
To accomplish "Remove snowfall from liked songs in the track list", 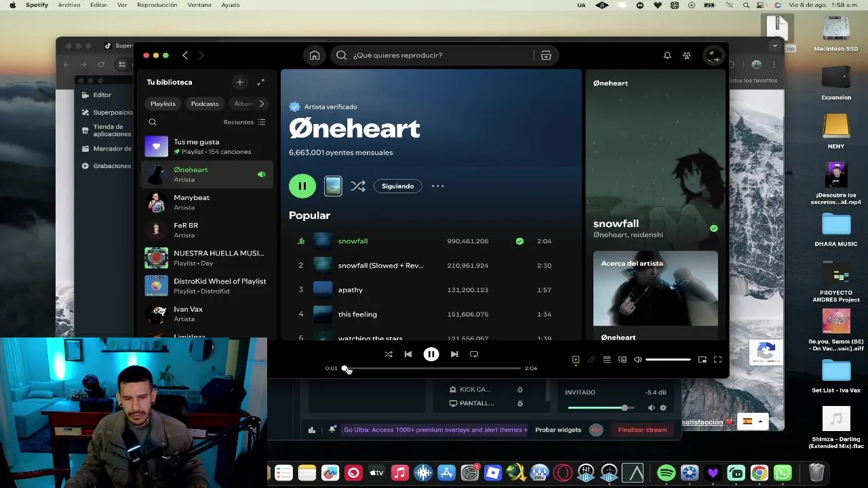I will click(x=519, y=241).
